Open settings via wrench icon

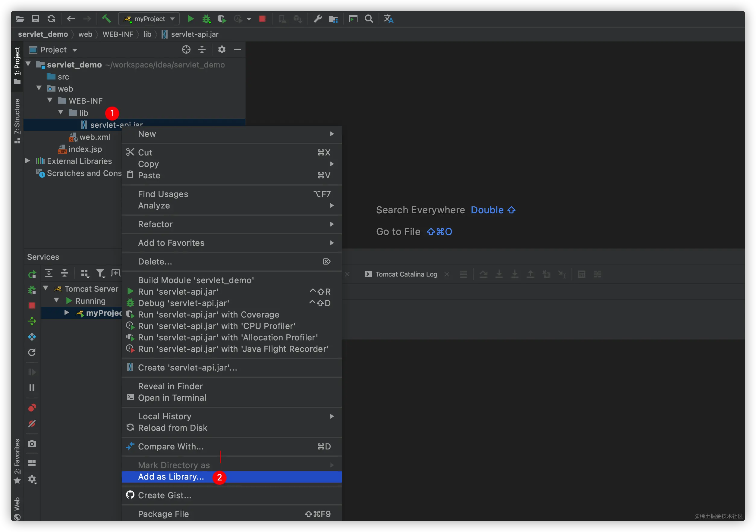click(317, 19)
